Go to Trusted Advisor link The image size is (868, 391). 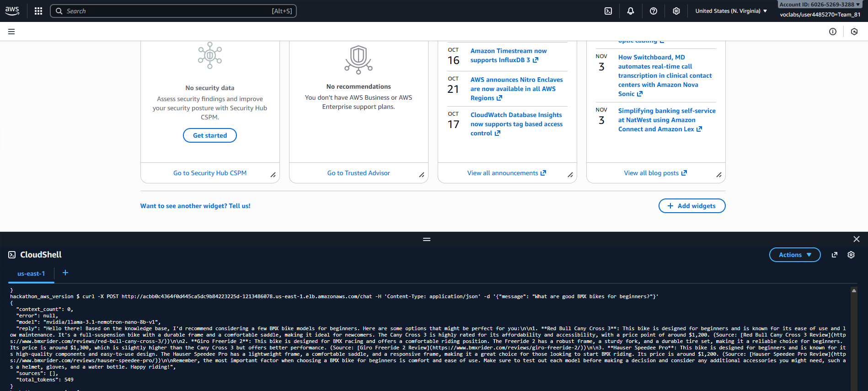[359, 173]
